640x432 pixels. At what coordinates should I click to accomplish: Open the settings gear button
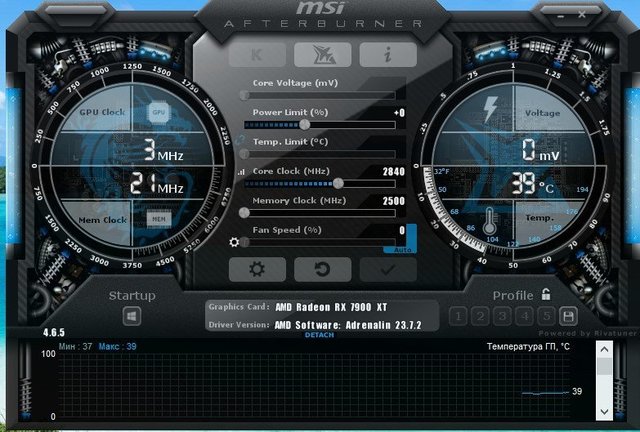pyautogui.click(x=254, y=269)
